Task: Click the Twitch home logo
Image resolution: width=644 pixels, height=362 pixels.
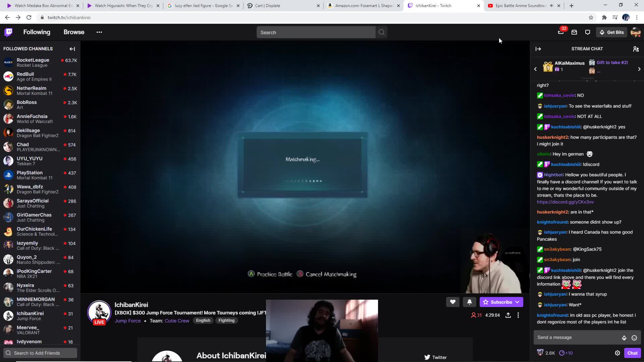Action: point(8,32)
